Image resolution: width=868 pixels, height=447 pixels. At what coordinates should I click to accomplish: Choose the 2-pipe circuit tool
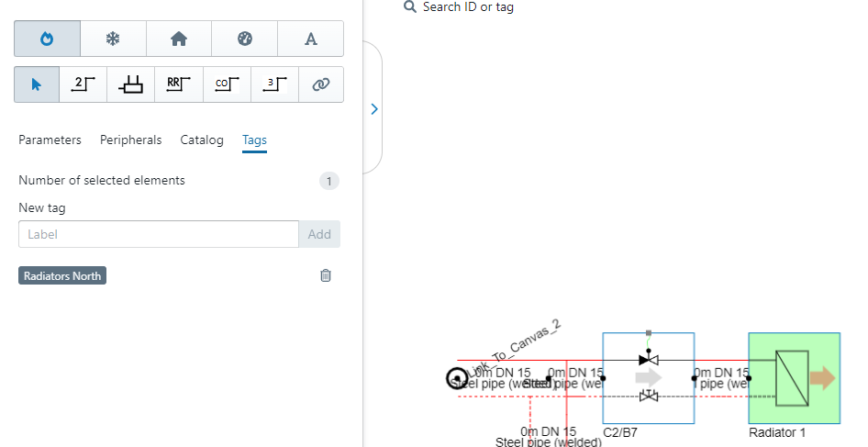point(83,84)
